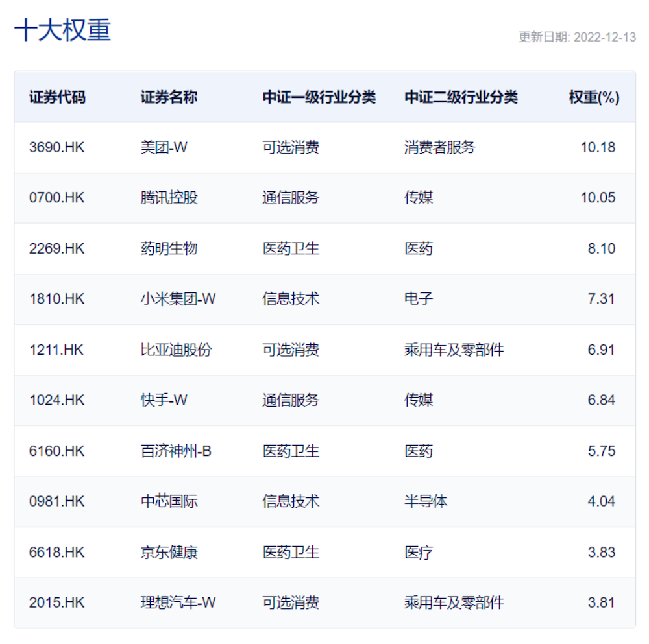Select the name 比亚迪股份

coord(176,350)
